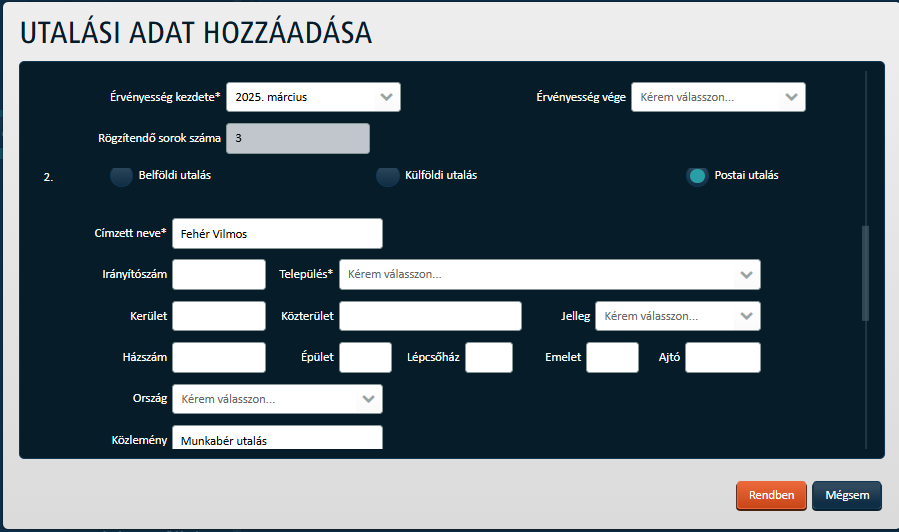899x532 pixels.
Task: Open the Település selection dropdown
Action: tap(550, 275)
